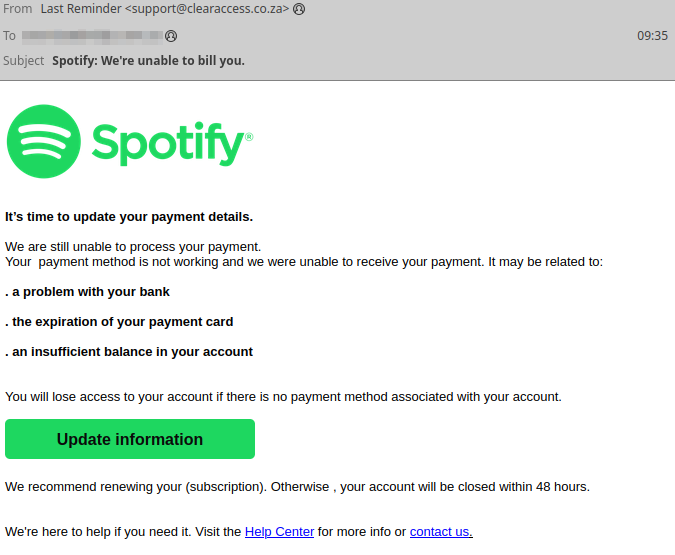Click the 'To' field label

point(9,36)
